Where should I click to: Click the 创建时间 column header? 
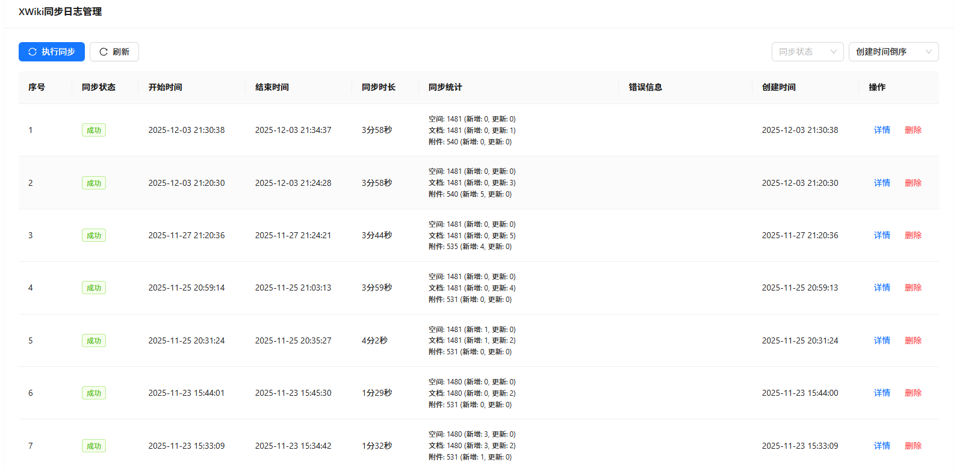point(779,87)
